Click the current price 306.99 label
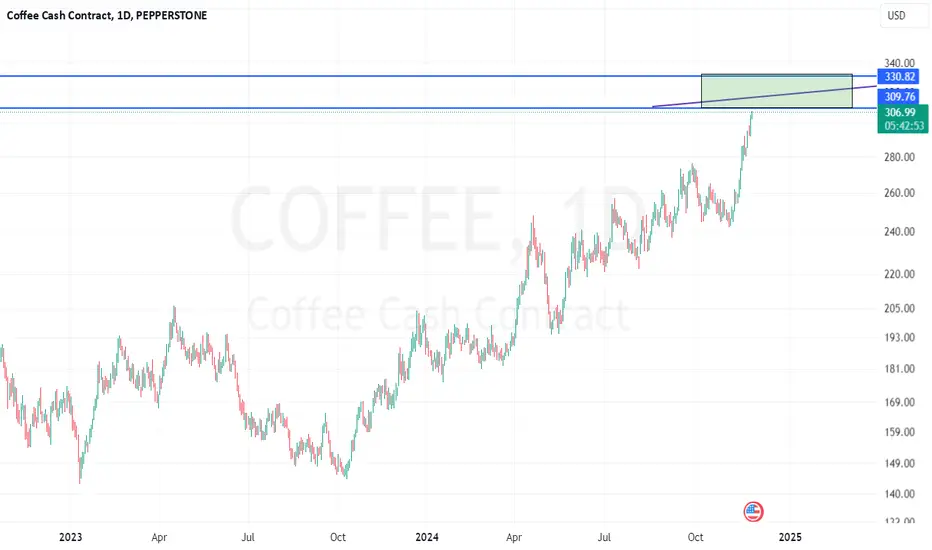This screenshot has width=932, height=550. tap(902, 112)
